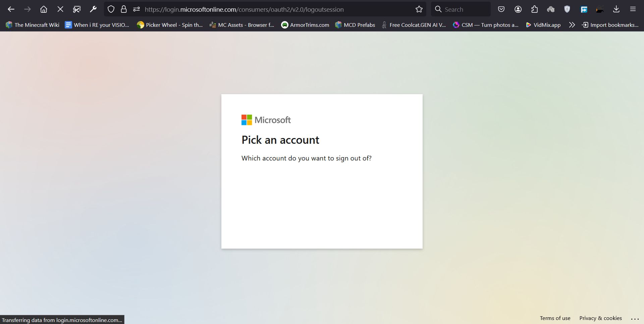The height and width of the screenshot is (324, 644).
Task: Open The Minecraft Wiki bookmark
Action: click(x=33, y=25)
